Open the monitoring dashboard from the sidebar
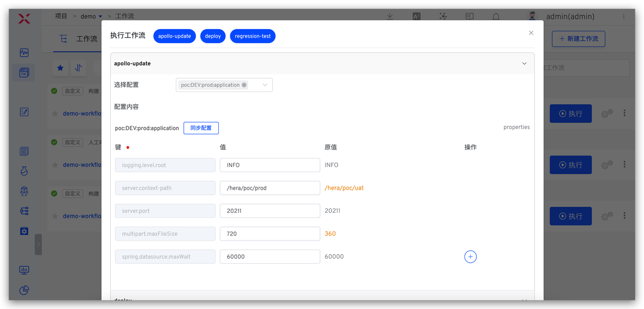This screenshot has width=644, height=309. [24, 52]
